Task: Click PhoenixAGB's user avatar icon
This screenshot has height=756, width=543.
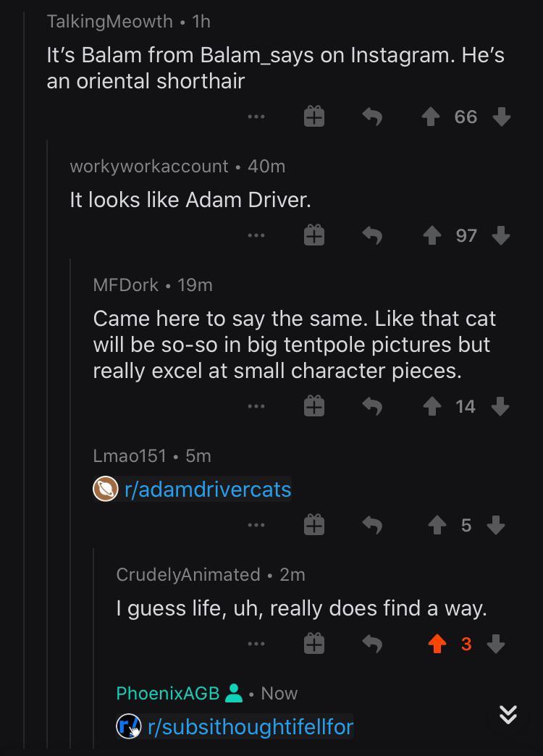Action: (x=232, y=693)
